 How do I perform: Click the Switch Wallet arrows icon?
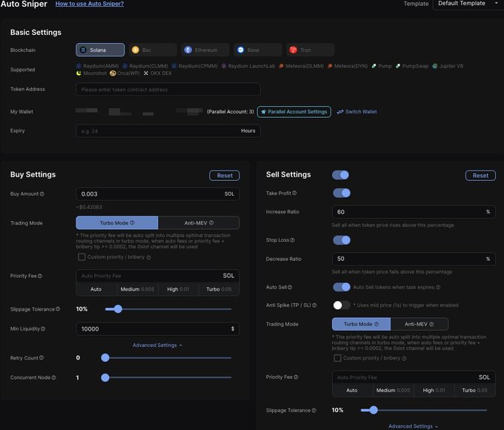pyautogui.click(x=340, y=112)
